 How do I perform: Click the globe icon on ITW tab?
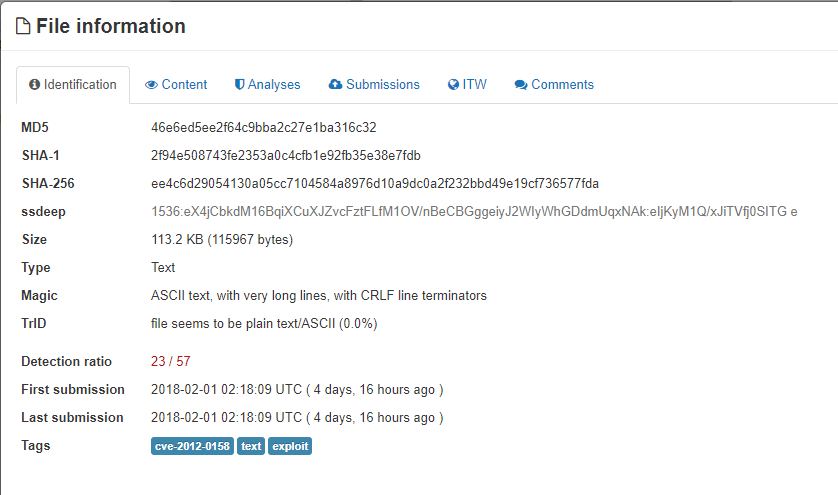click(453, 85)
